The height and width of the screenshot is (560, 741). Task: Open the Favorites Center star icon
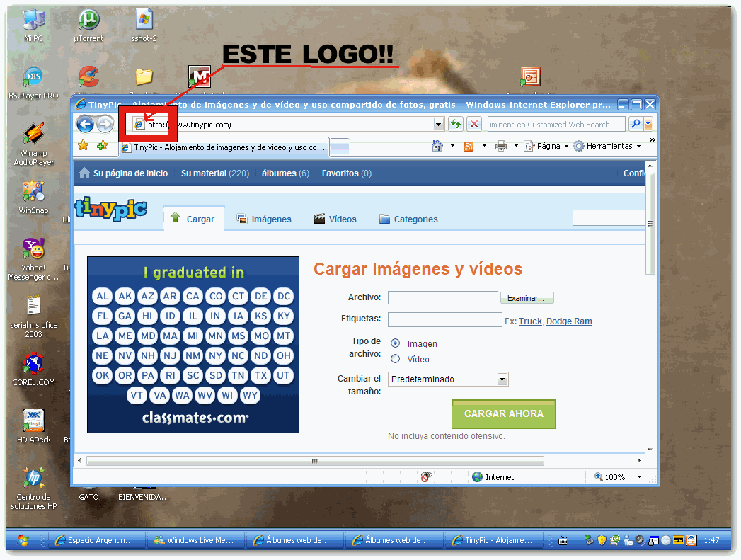[x=84, y=146]
